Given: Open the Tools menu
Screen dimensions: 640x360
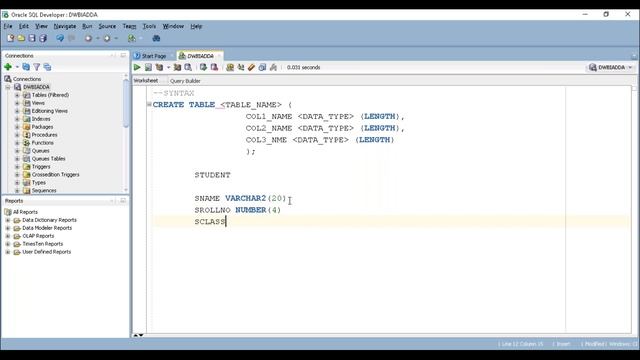Looking at the screenshot, I should click(149, 26).
